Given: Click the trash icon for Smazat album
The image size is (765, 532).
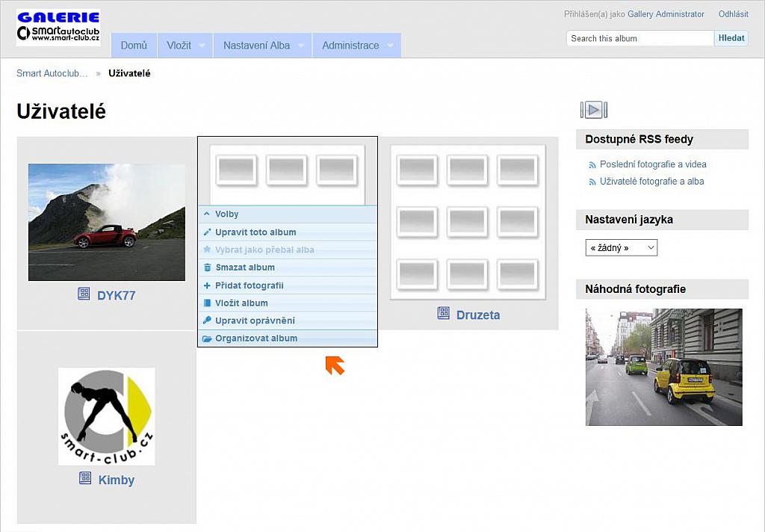Looking at the screenshot, I should click(x=208, y=267).
